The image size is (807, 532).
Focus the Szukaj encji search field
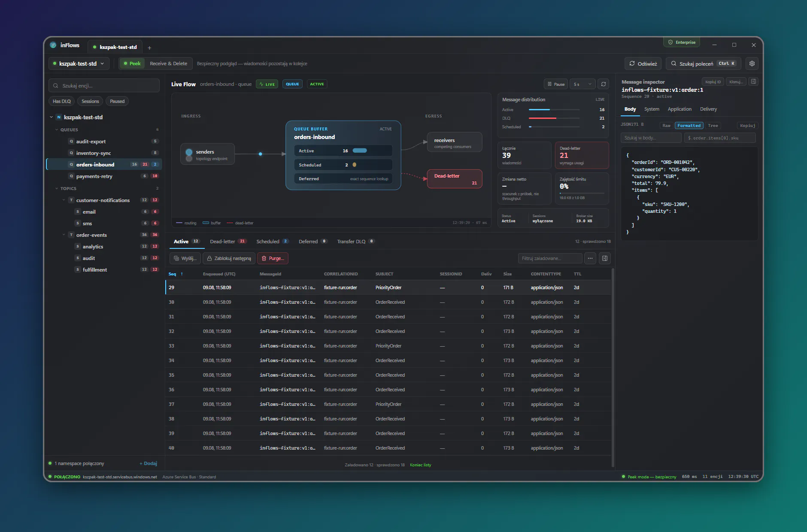(x=104, y=86)
